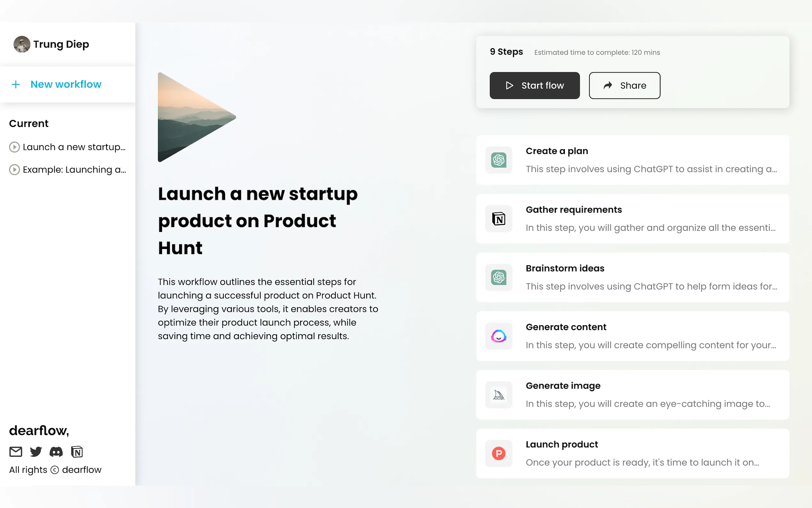Open the Discord icon link
The image size is (812, 508).
pyautogui.click(x=56, y=452)
